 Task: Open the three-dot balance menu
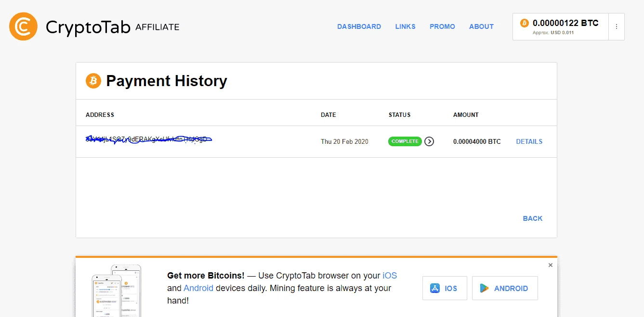pos(617,26)
